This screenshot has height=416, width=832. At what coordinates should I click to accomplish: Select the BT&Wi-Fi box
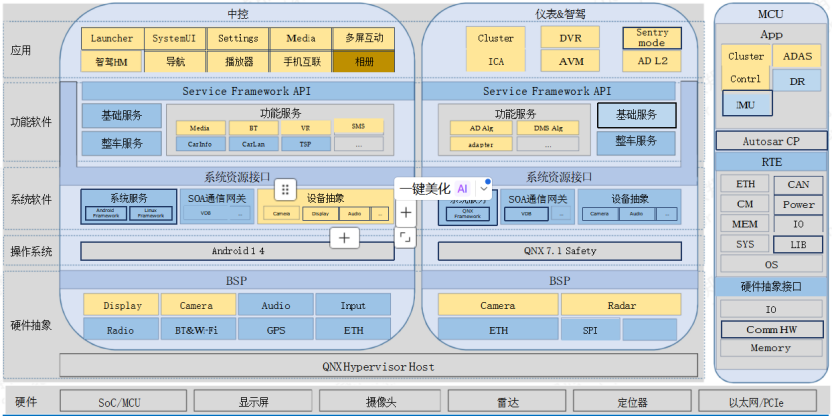[198, 330]
